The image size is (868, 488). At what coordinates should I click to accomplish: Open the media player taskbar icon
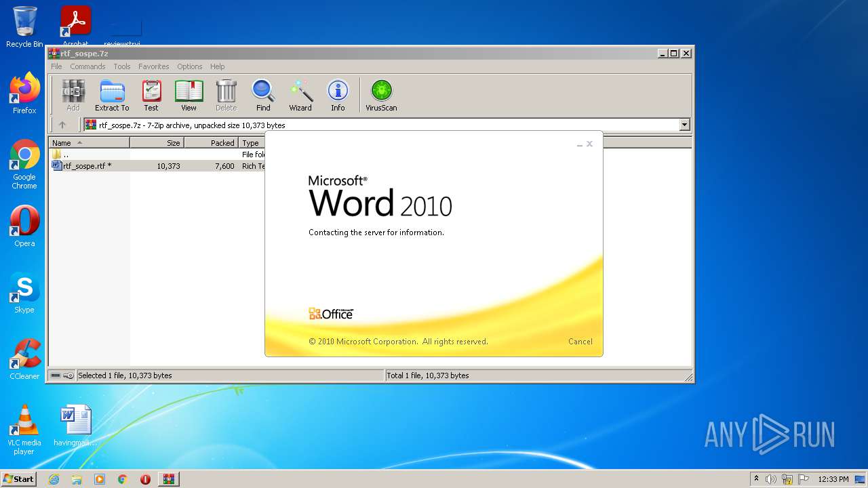click(100, 479)
